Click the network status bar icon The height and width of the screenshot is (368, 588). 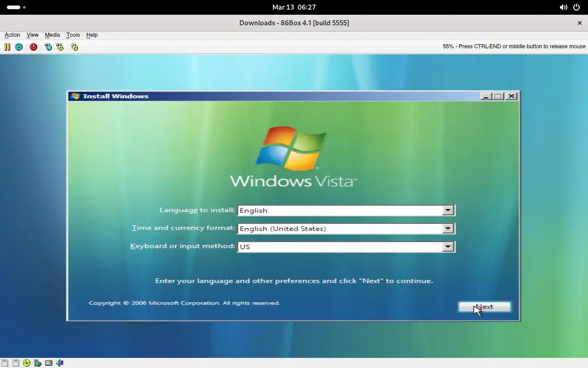click(38, 363)
